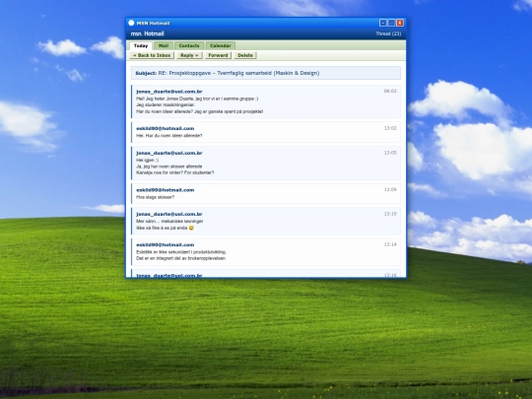
Task: Switch to the Today tab
Action: click(x=141, y=45)
